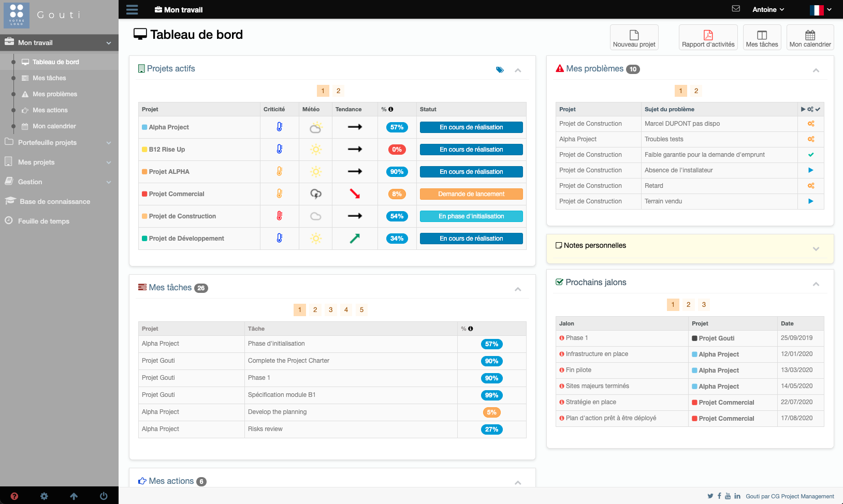Screen dimensions: 843x504
Task: Go to page 2 of Mes tâches
Action: coord(315,309)
